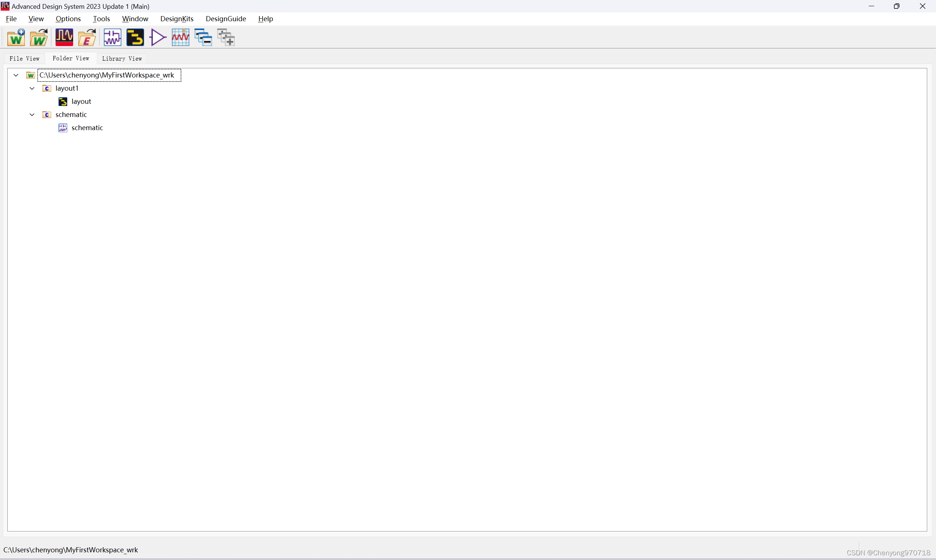Open a new layout window from toolbar
Image resolution: width=936 pixels, height=560 pixels.
pos(135,37)
